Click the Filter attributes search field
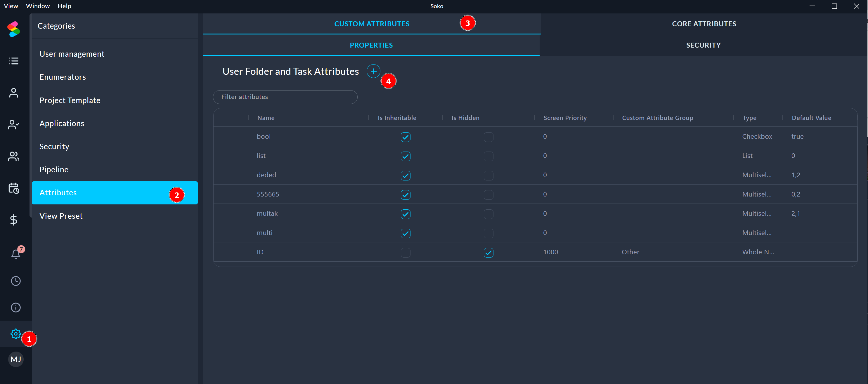Viewport: 868px width, 384px height. point(285,97)
